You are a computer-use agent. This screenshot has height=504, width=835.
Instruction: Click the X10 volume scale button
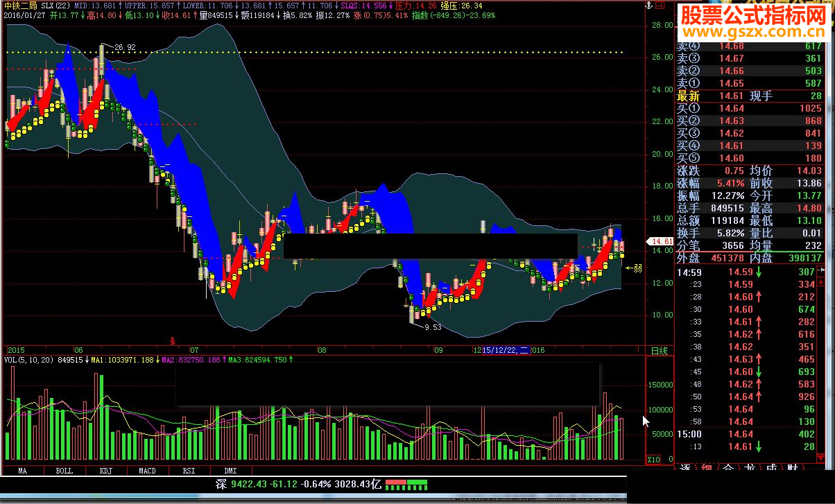653,460
